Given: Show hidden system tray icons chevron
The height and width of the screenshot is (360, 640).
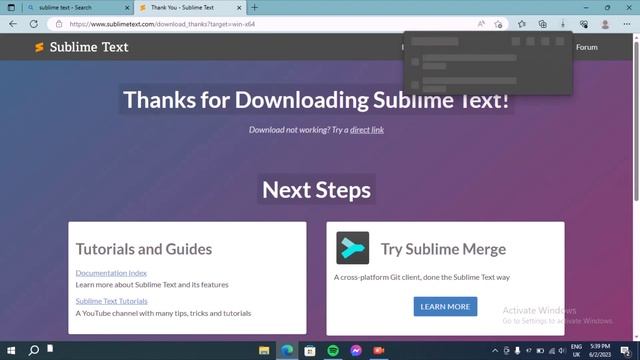Looking at the screenshot, I should pyautogui.click(x=495, y=351).
